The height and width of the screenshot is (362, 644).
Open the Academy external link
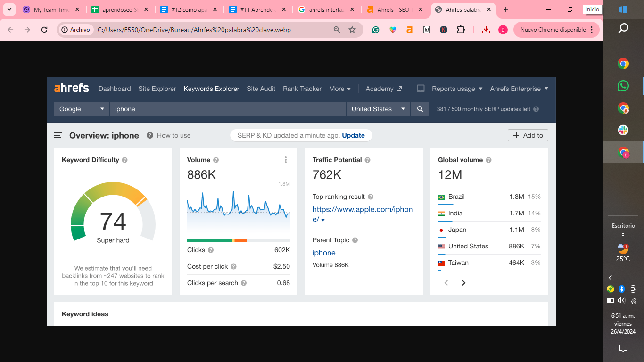click(384, 89)
